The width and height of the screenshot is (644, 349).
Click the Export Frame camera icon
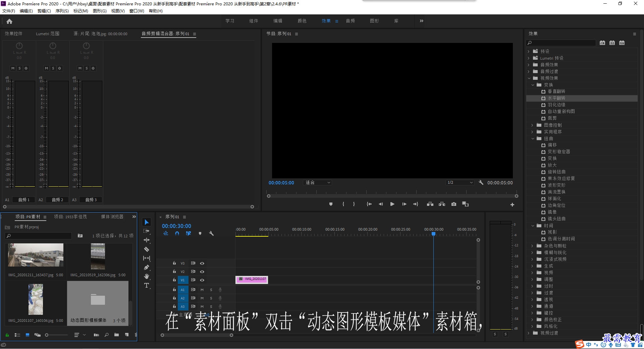454,204
